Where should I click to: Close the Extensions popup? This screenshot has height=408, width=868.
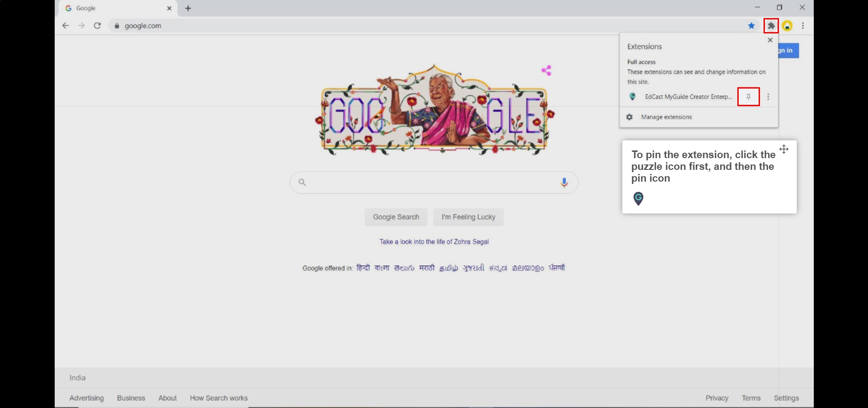coord(770,40)
